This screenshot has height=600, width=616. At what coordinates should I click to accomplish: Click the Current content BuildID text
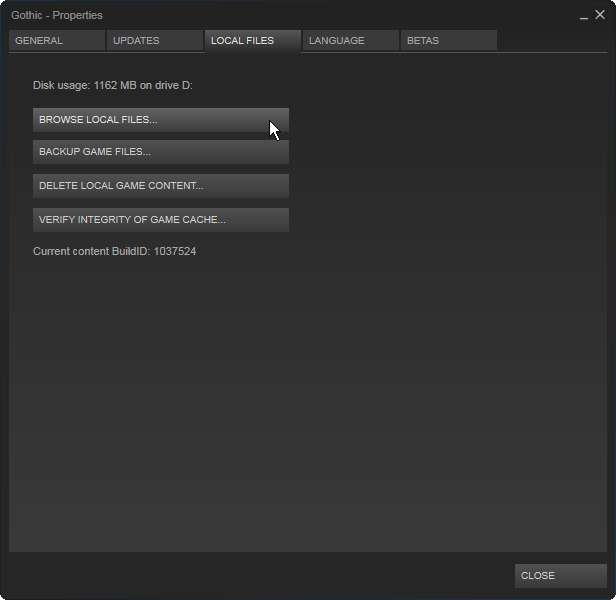(114, 251)
